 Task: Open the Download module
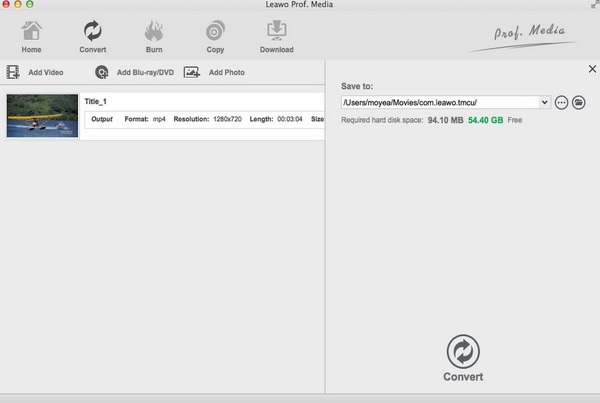click(x=277, y=37)
